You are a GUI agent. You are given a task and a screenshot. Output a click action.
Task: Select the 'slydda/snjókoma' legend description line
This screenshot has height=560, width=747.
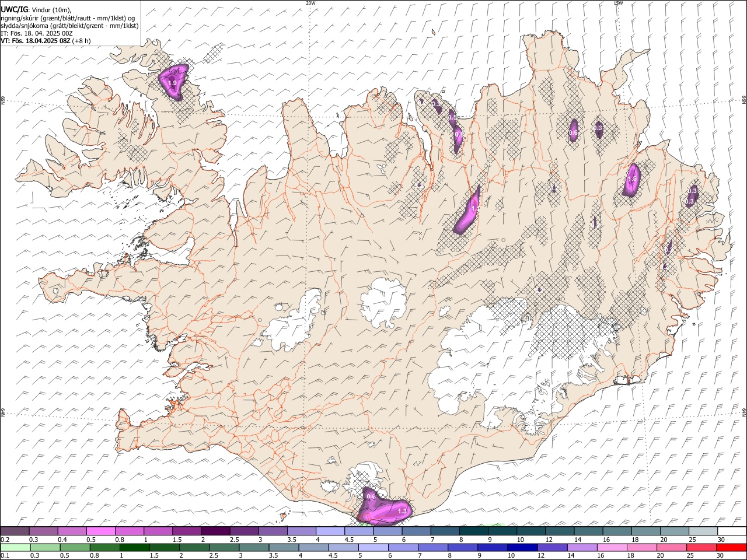(x=69, y=26)
